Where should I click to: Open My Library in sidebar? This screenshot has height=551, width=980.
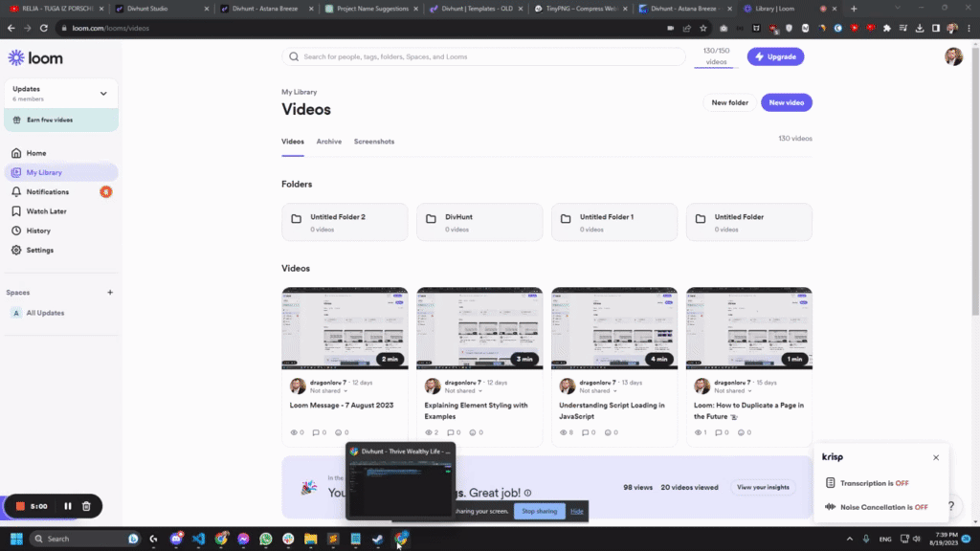tap(61, 172)
